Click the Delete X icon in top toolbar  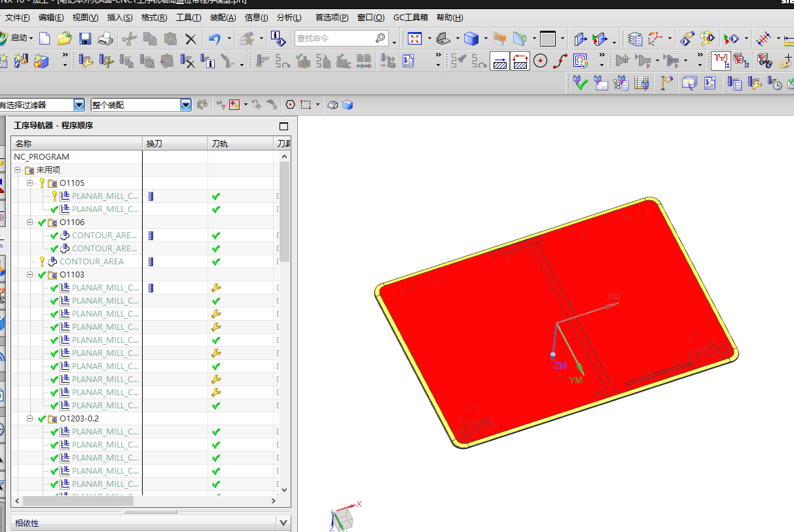[x=190, y=39]
